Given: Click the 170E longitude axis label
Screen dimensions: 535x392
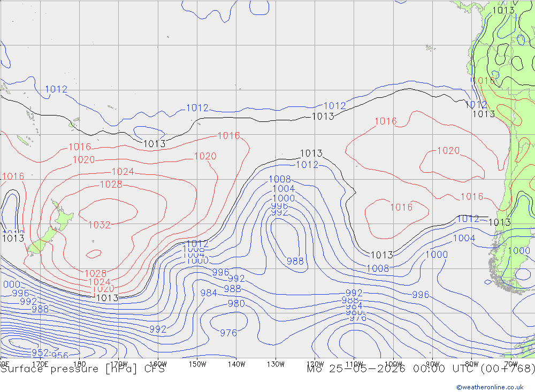Looking at the screenshot, I should (40, 364).
